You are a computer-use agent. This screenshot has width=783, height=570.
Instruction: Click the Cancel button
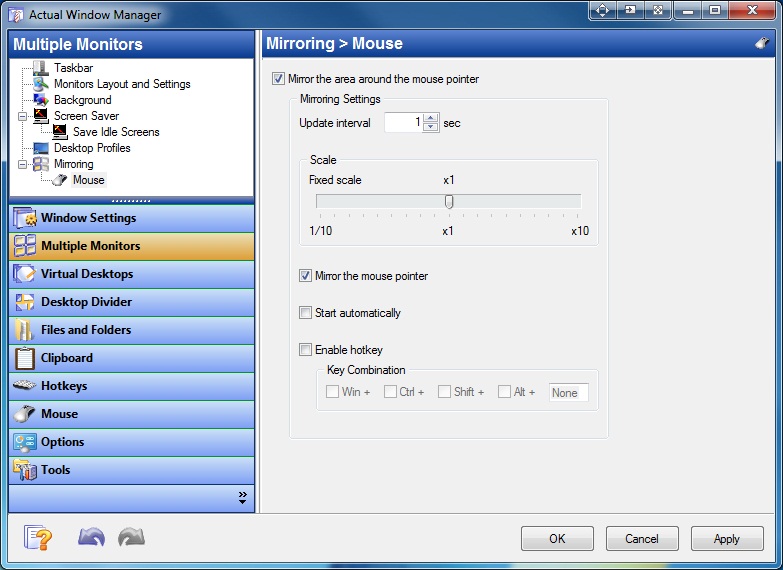[642, 539]
